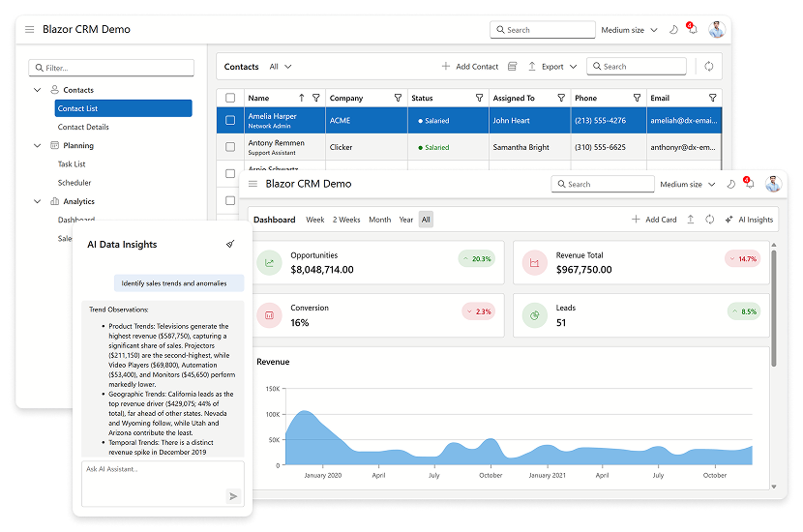This screenshot has width=803, height=532.
Task: Refresh the Contacts grid
Action: (709, 66)
